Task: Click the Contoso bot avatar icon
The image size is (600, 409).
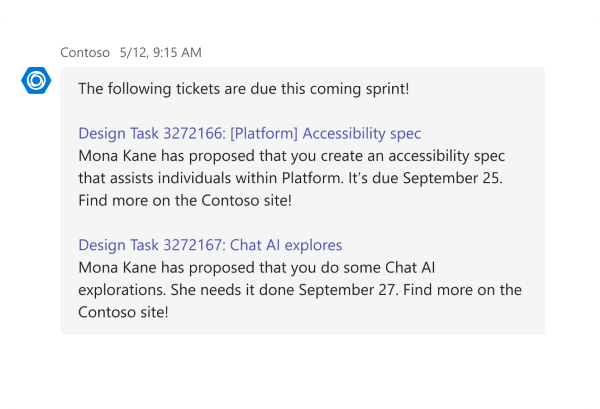Action: pyautogui.click(x=36, y=80)
